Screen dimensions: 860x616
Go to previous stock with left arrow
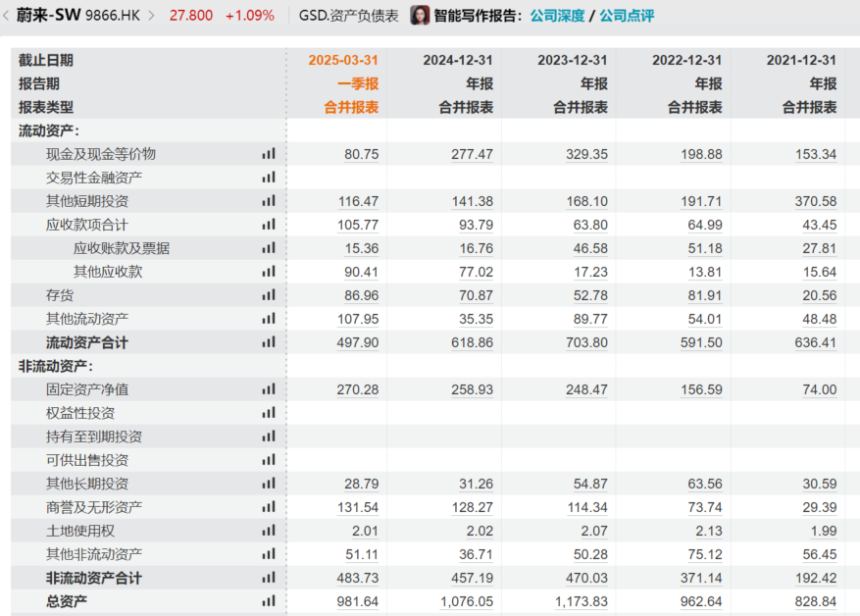(x=6, y=16)
